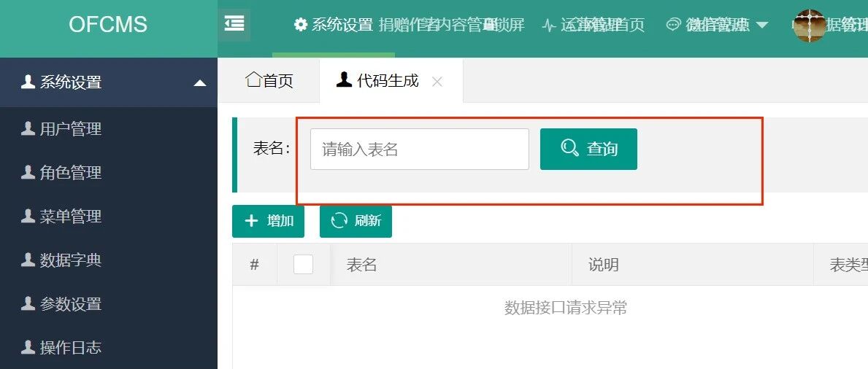The image size is (868, 369).
Task: Focus the 请输入表名 input field
Action: click(x=420, y=149)
